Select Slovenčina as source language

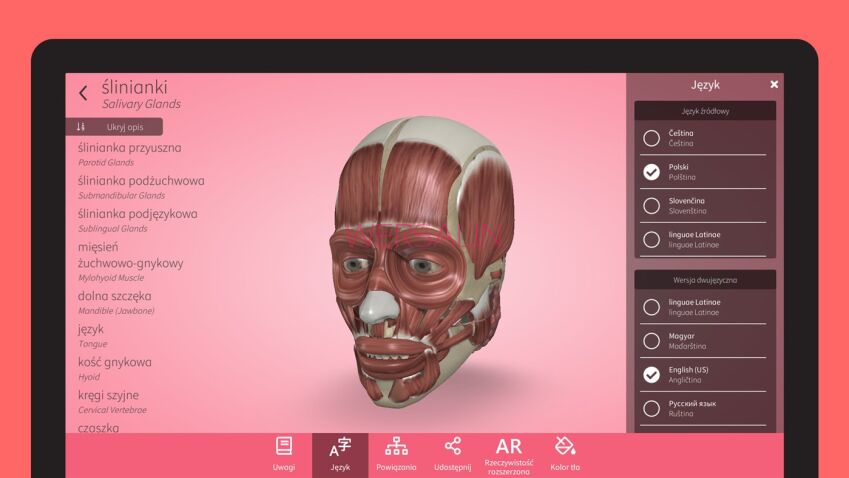(x=652, y=206)
